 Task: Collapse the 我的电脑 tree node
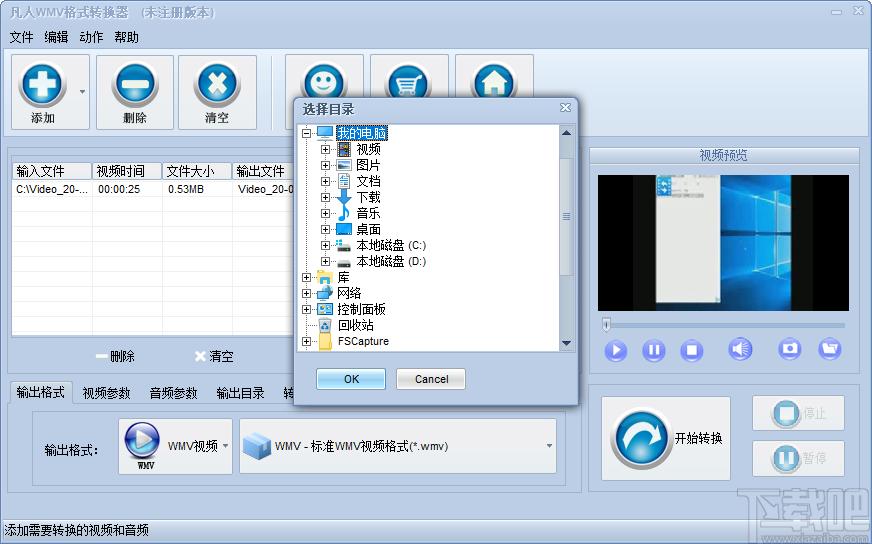coord(306,133)
